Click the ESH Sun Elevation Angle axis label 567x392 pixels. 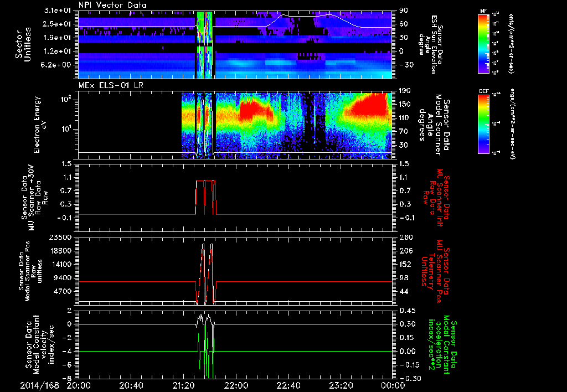tap(430, 44)
